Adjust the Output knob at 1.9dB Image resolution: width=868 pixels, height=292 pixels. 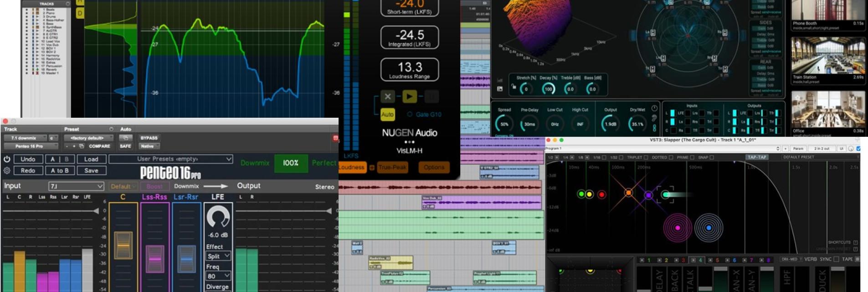pyautogui.click(x=610, y=124)
